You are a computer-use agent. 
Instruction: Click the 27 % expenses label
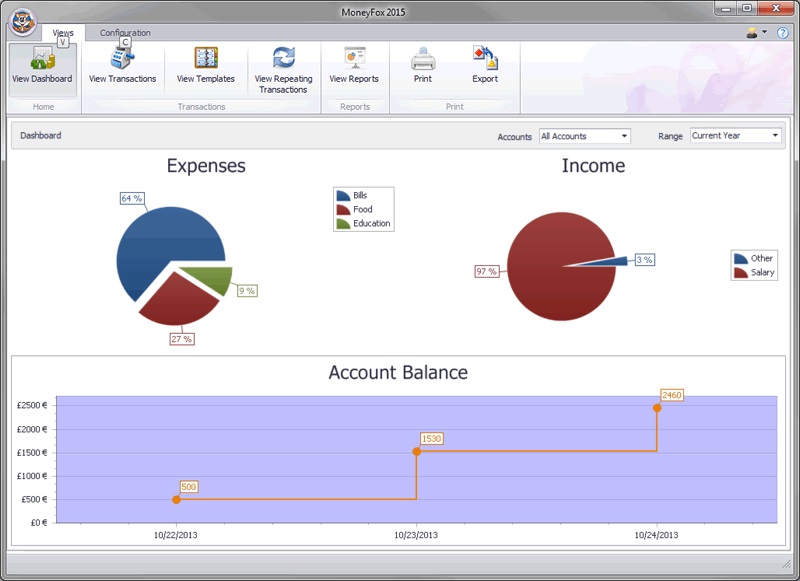(x=182, y=339)
